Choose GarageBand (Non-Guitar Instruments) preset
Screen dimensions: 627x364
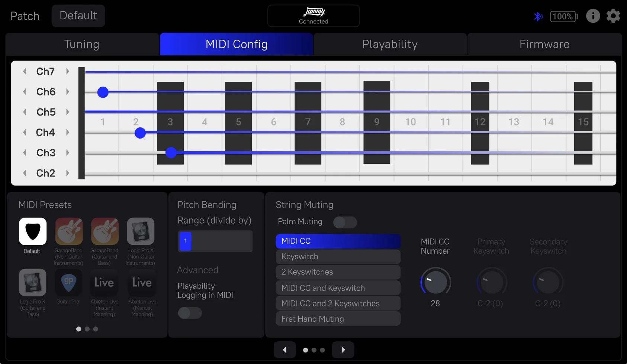click(x=69, y=231)
